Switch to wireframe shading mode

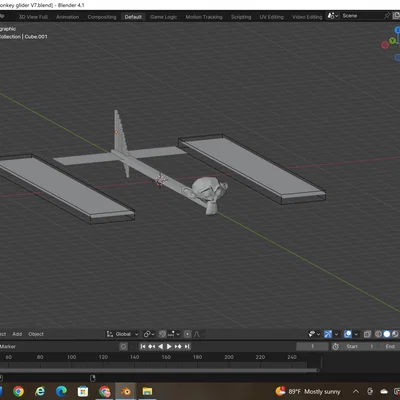378,334
